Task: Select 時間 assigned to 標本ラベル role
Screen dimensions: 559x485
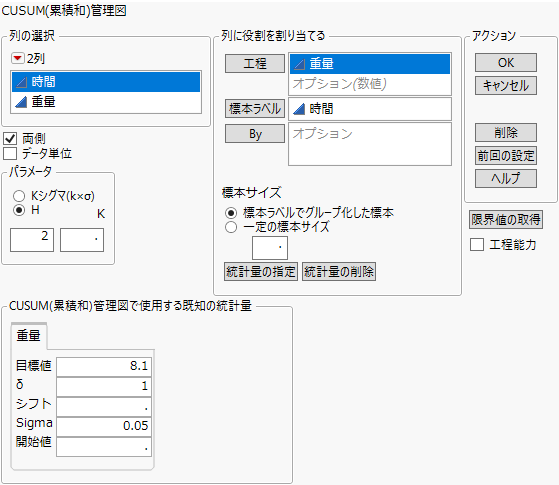Action: coord(370,109)
